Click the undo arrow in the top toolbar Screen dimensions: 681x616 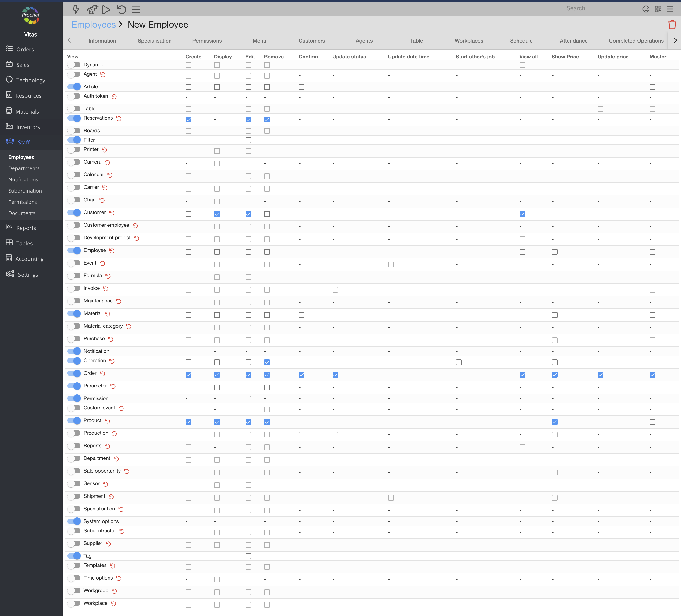[x=122, y=9]
